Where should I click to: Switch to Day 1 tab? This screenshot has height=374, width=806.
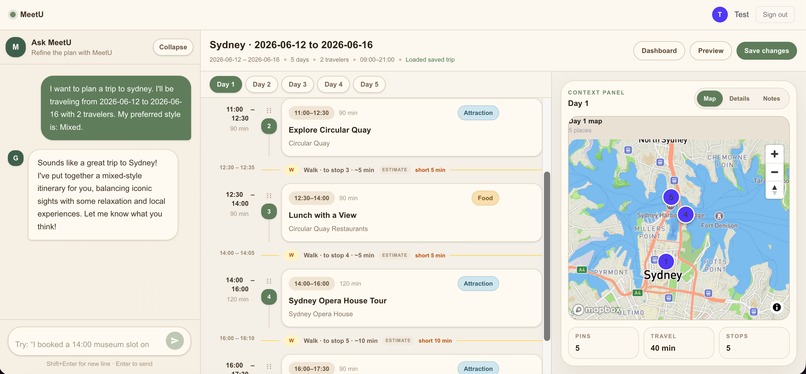226,84
